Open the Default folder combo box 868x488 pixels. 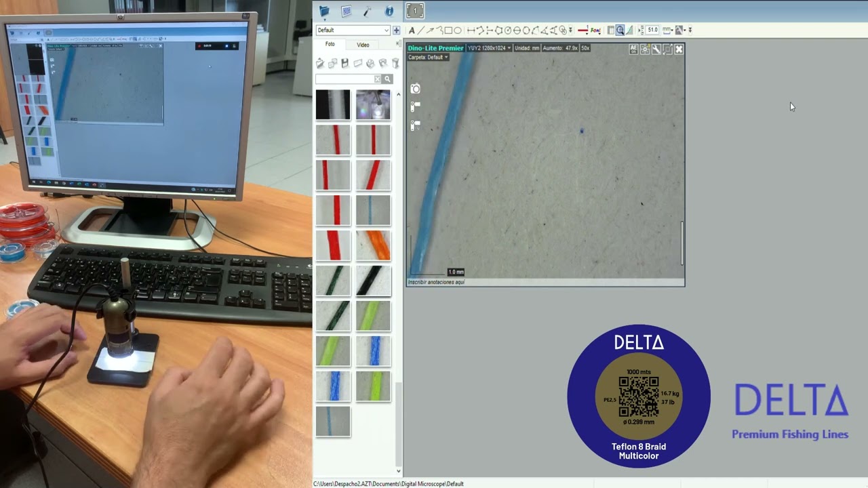click(x=353, y=30)
